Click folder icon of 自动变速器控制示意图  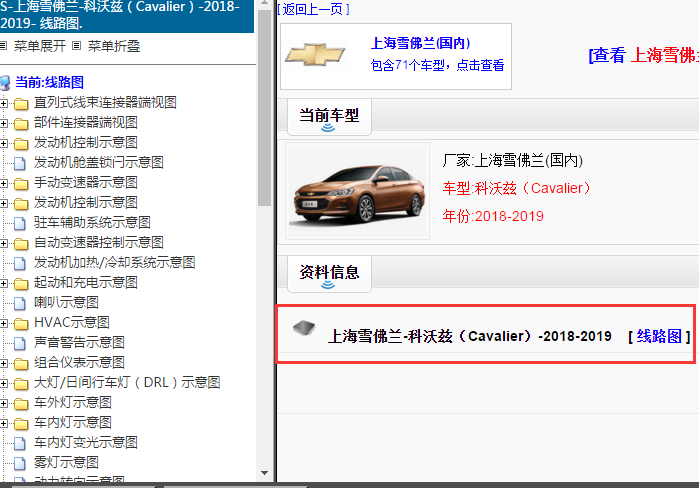[21, 244]
